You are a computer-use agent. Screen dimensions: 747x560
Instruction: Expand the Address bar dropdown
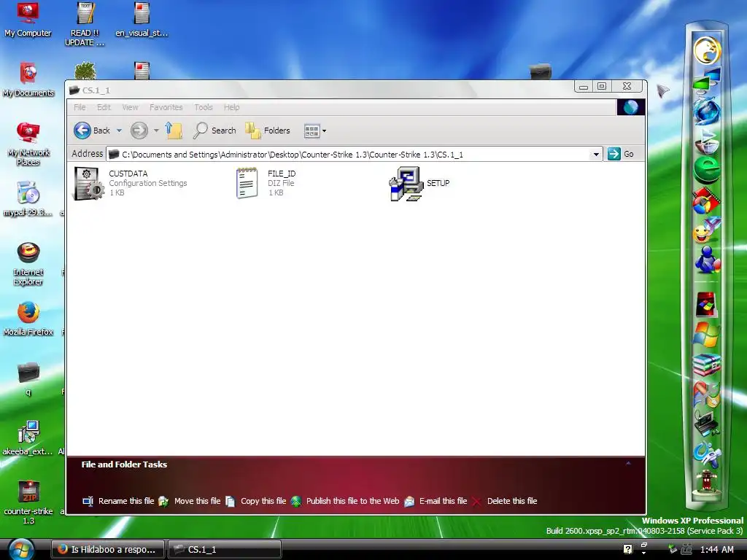(595, 155)
